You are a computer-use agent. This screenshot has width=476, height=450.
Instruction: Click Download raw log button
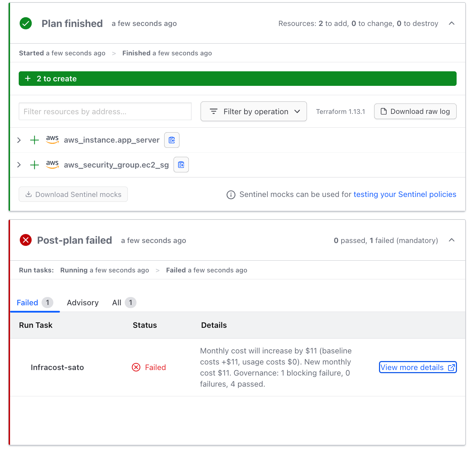point(415,111)
